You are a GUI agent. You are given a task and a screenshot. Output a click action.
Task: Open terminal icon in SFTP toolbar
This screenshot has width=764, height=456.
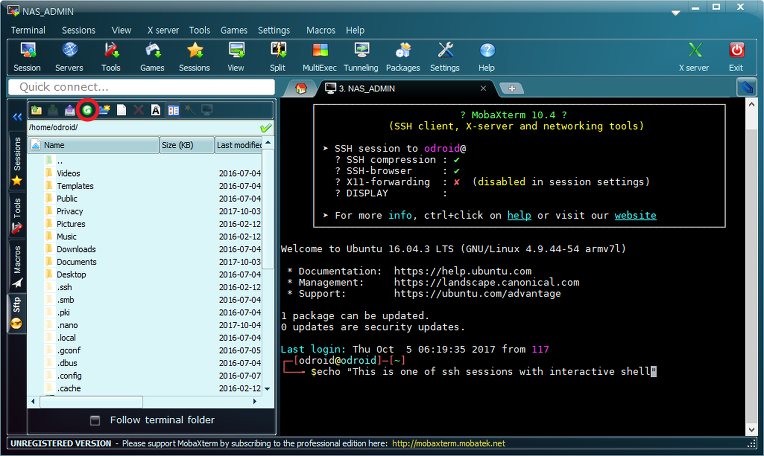click(x=207, y=110)
